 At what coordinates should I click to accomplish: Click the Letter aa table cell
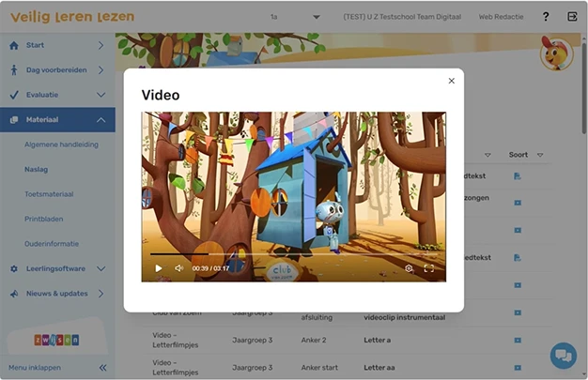click(x=379, y=368)
